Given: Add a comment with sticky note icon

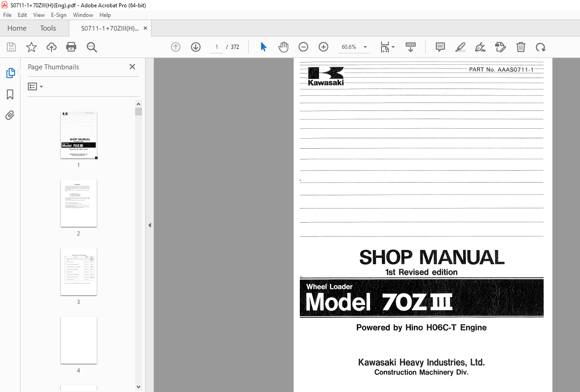Looking at the screenshot, I should click(x=440, y=47).
